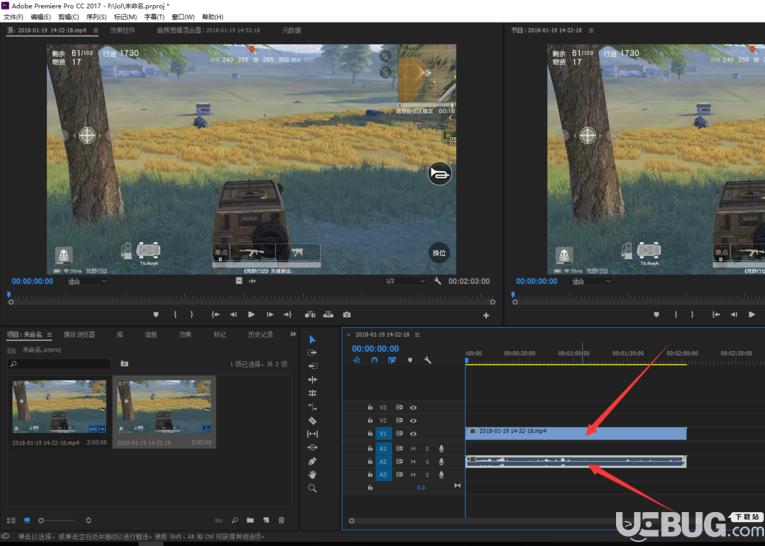
Task: Enable voice-over record on A3 track
Action: coord(442,474)
